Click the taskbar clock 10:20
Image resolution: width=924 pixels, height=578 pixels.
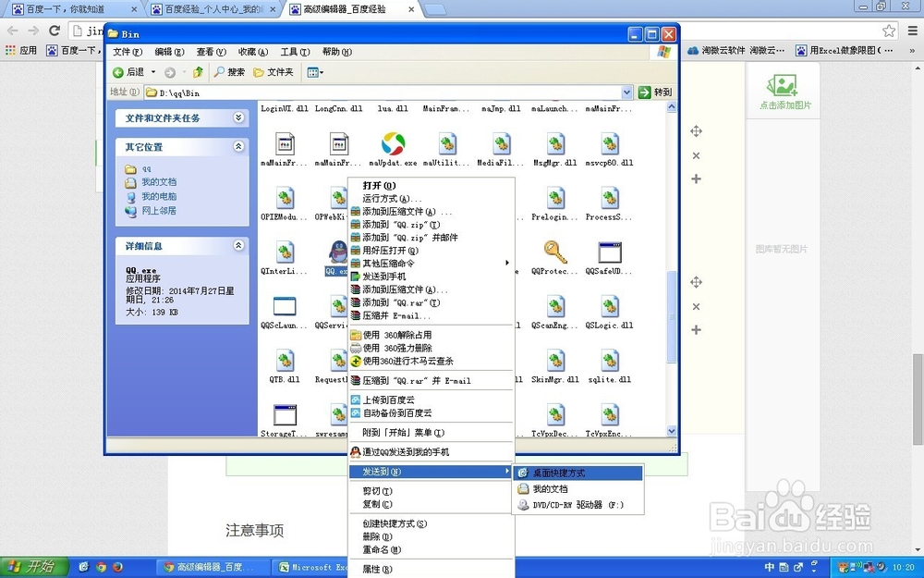[x=904, y=568]
